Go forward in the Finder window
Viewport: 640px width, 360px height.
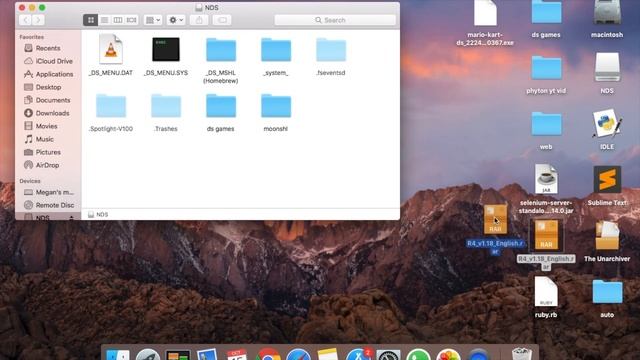pyautogui.click(x=38, y=20)
